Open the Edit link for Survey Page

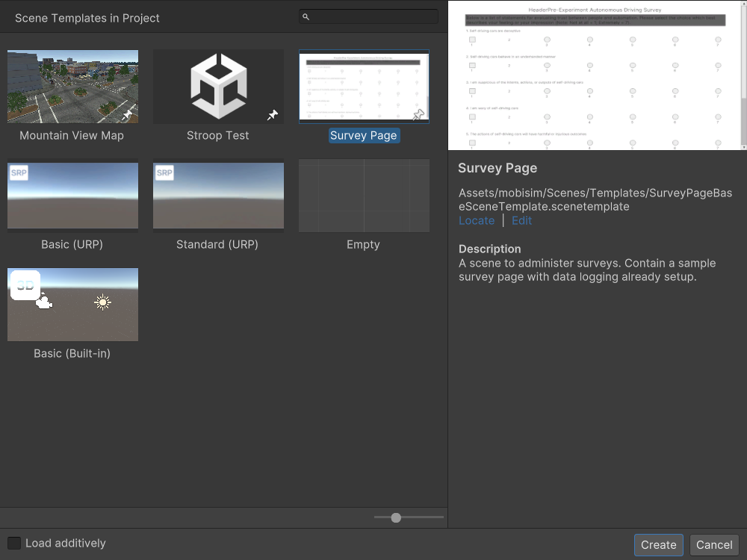[521, 220]
